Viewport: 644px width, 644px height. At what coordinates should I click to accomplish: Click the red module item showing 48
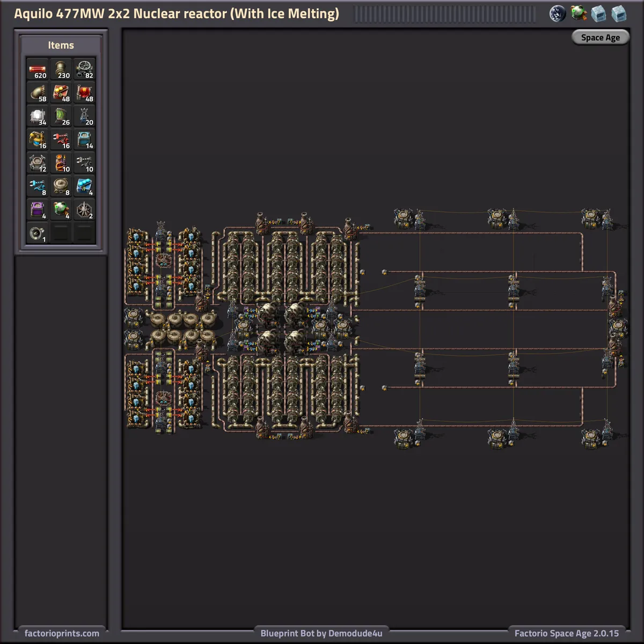tap(61, 93)
